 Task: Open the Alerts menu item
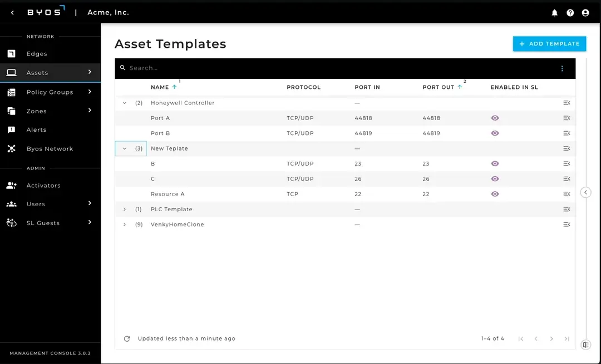50,129
